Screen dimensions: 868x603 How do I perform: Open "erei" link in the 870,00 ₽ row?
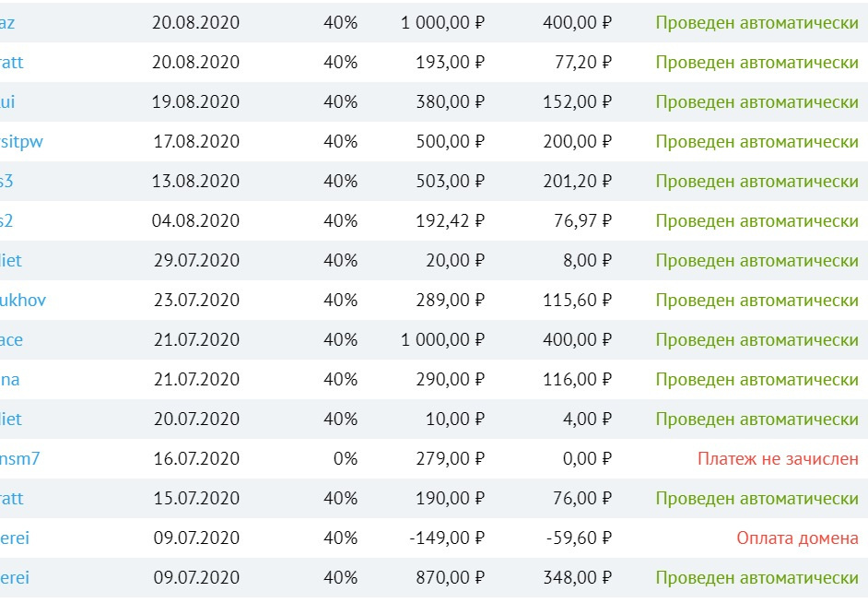pyautogui.click(x=15, y=578)
